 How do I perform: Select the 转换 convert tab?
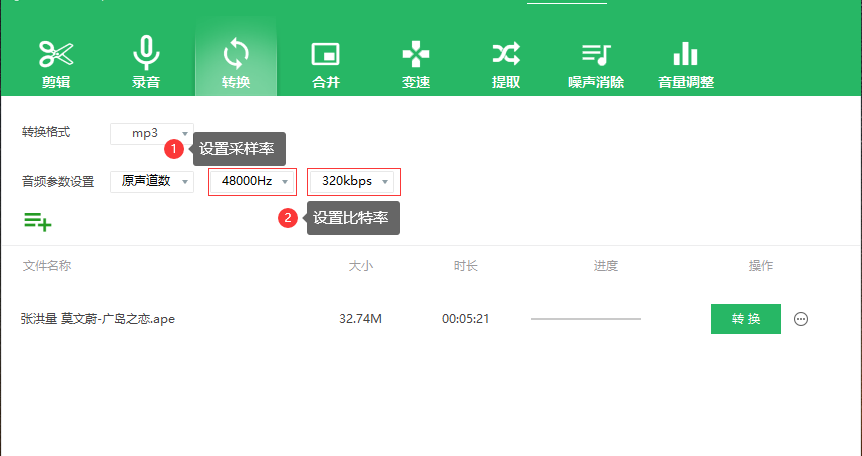(x=236, y=61)
